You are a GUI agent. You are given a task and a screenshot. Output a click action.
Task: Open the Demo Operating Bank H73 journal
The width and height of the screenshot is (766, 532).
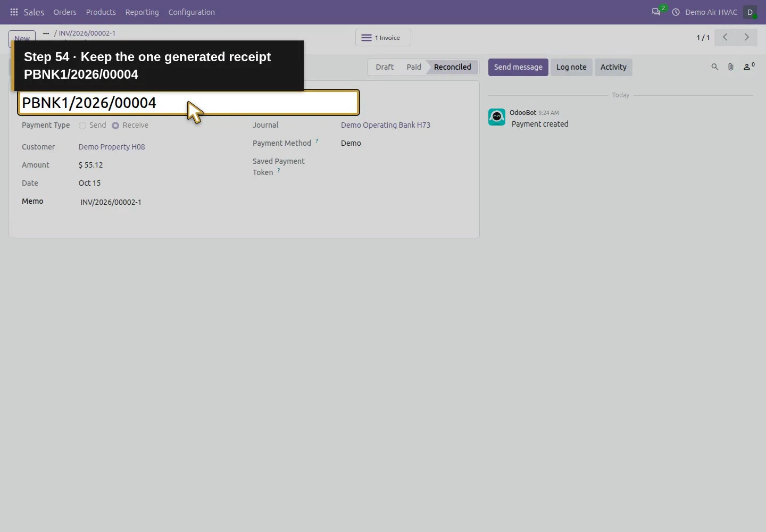tap(386, 125)
